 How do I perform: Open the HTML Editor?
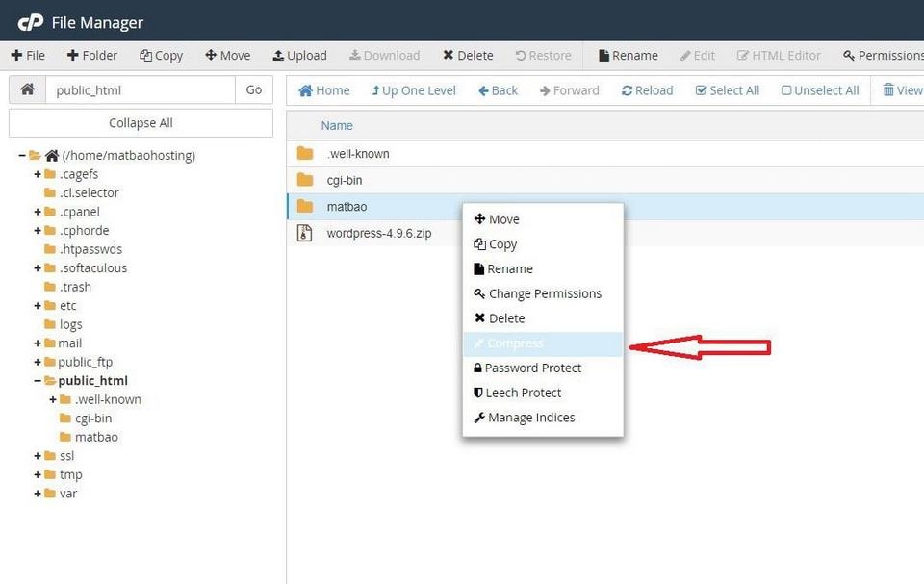(x=779, y=56)
